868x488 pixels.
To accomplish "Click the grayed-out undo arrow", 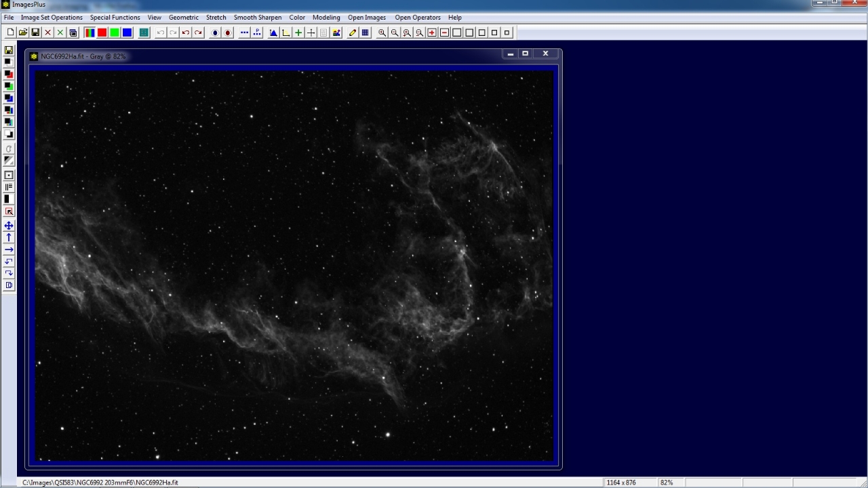I will coord(161,33).
